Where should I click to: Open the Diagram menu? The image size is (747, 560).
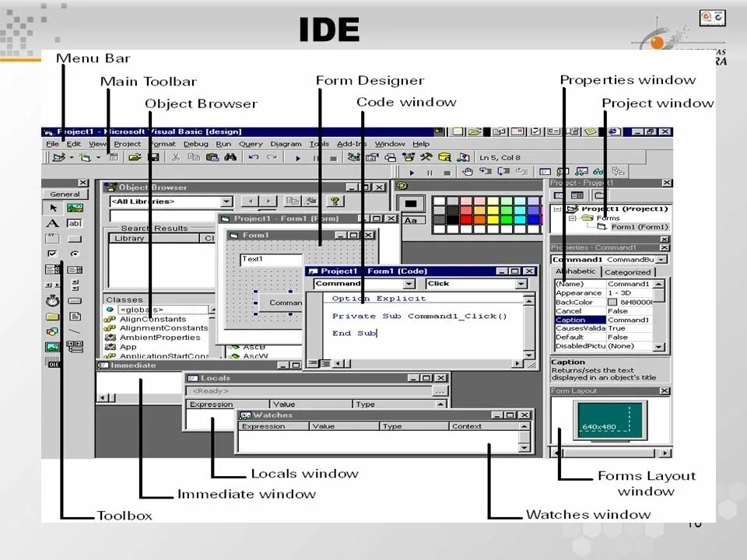pos(286,144)
